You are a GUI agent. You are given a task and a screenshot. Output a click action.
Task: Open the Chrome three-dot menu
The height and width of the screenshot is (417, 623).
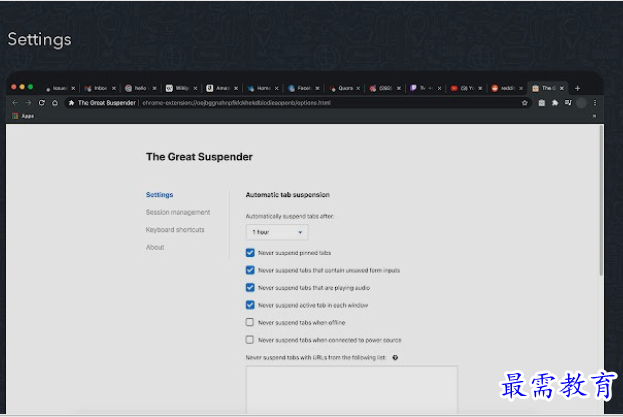595,103
